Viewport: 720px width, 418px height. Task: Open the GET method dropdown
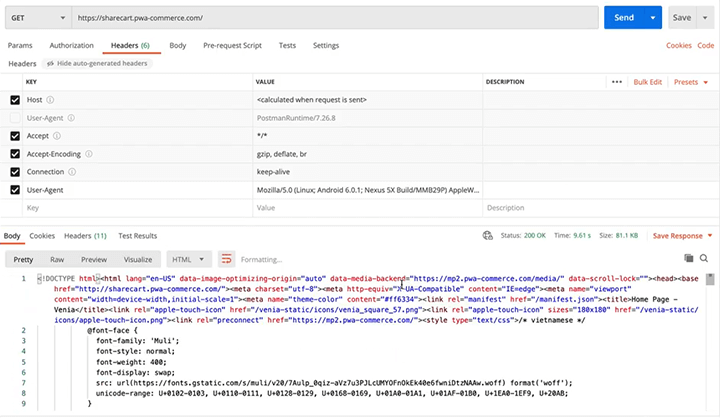click(39, 18)
